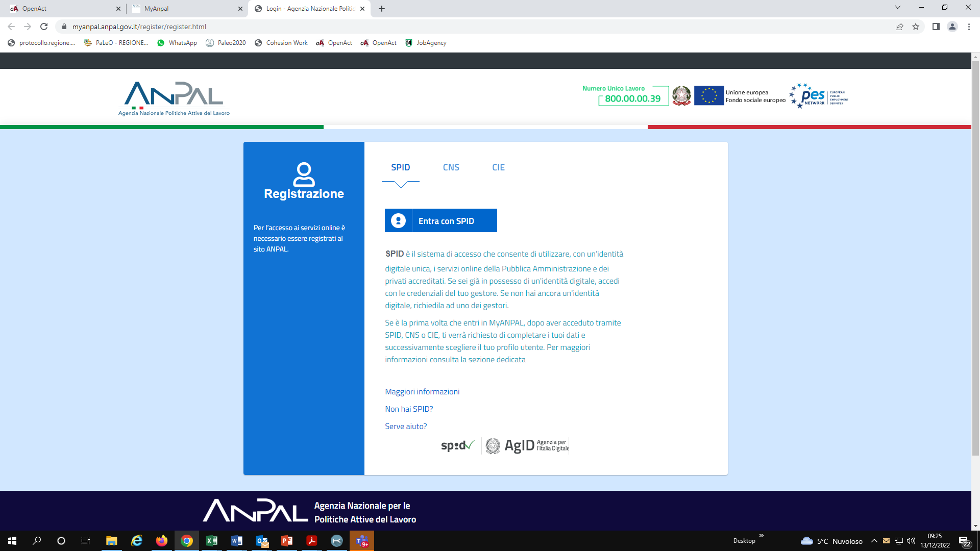This screenshot has width=980, height=551.
Task: Open the Windows Start menu
Action: point(12,541)
